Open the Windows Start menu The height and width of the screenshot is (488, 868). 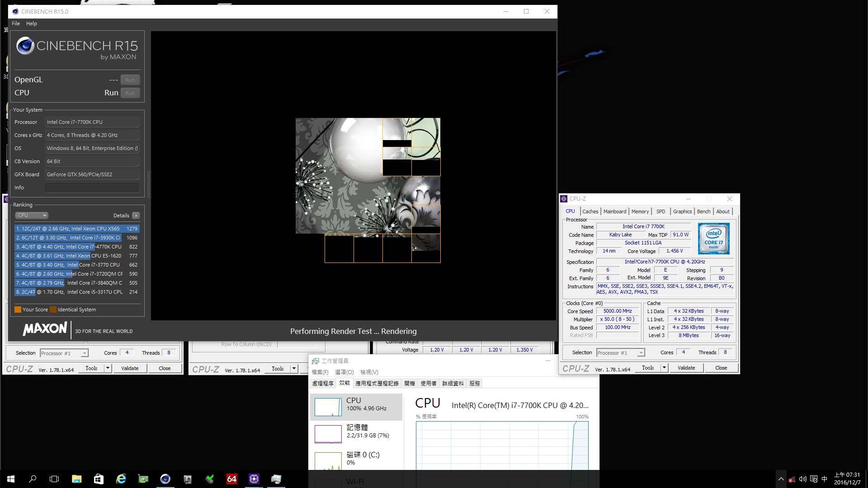pyautogui.click(x=11, y=479)
